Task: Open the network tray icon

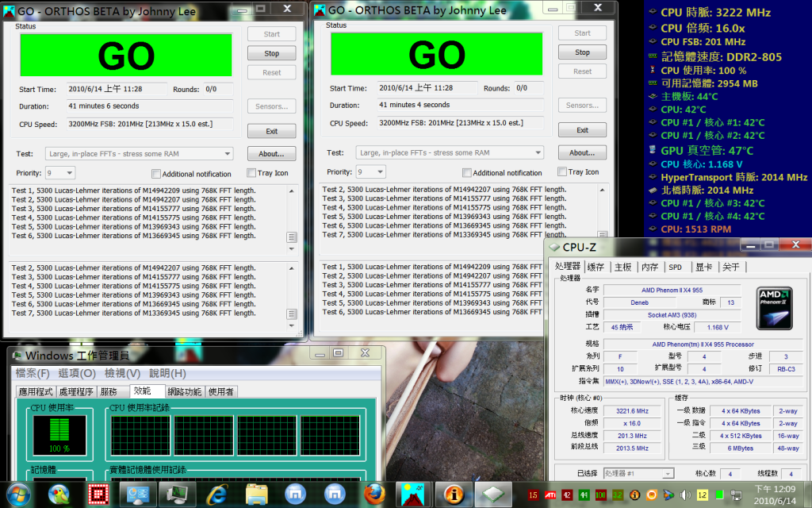Action: [736, 495]
